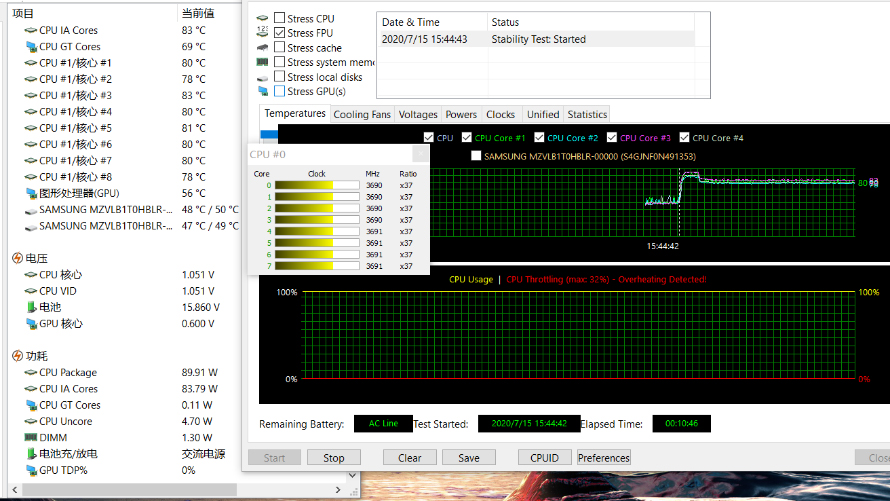Enable the Stress CPU checkbox
Viewport: 890px width, 501px height.
coord(279,18)
